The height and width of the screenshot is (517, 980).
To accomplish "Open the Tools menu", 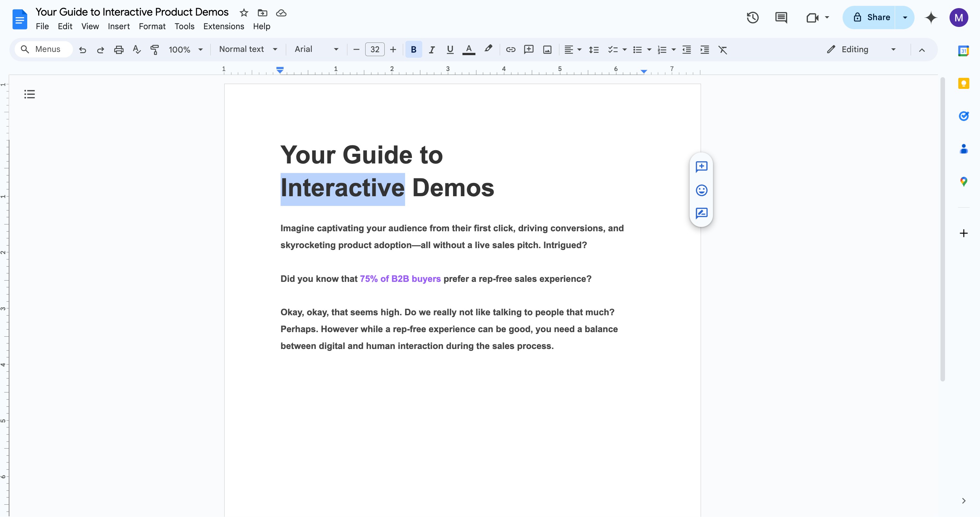I will pyautogui.click(x=184, y=26).
